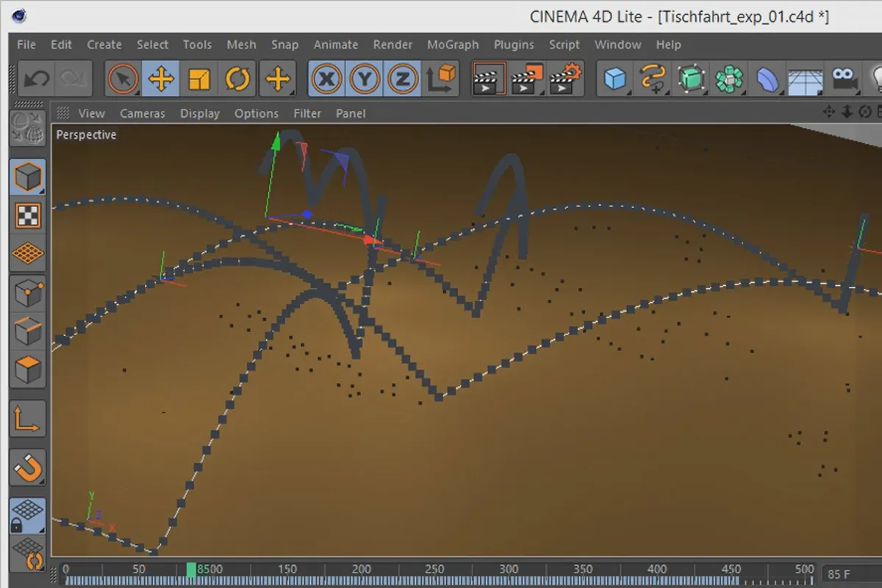Viewport: 882px width, 588px height.
Task: Open the viewport View menu
Action: 92,113
